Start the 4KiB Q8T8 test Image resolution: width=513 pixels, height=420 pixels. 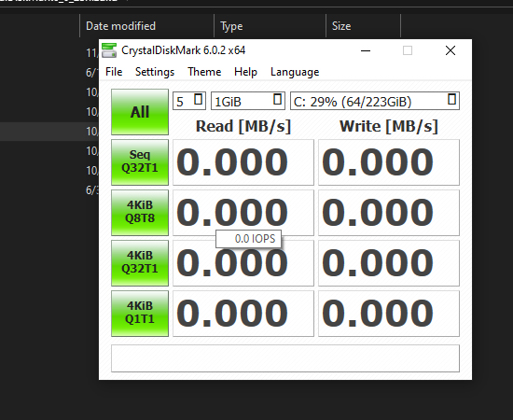pyautogui.click(x=140, y=213)
